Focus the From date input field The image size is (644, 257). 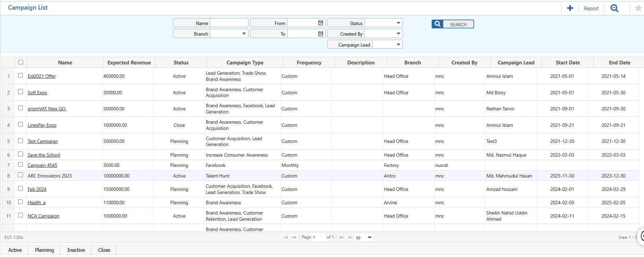click(x=302, y=23)
